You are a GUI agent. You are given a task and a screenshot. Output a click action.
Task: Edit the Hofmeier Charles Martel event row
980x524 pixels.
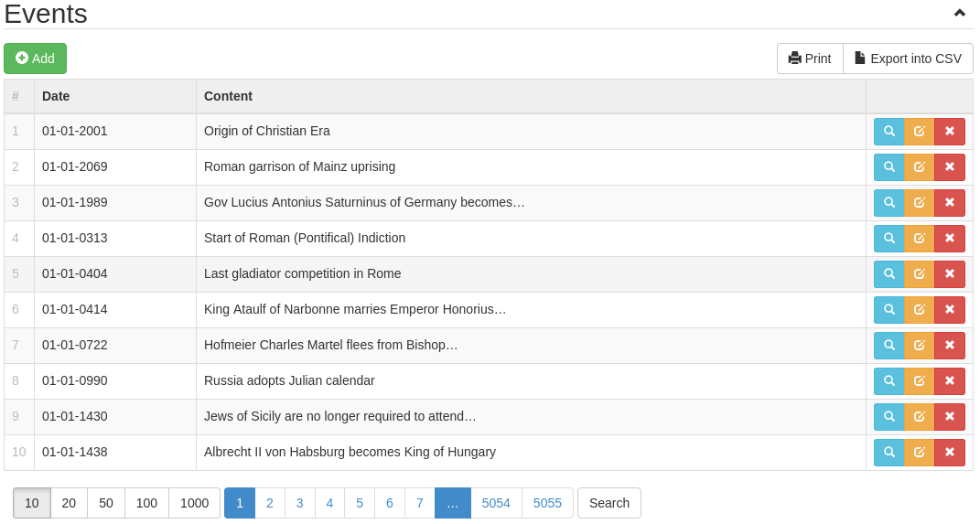pos(919,346)
